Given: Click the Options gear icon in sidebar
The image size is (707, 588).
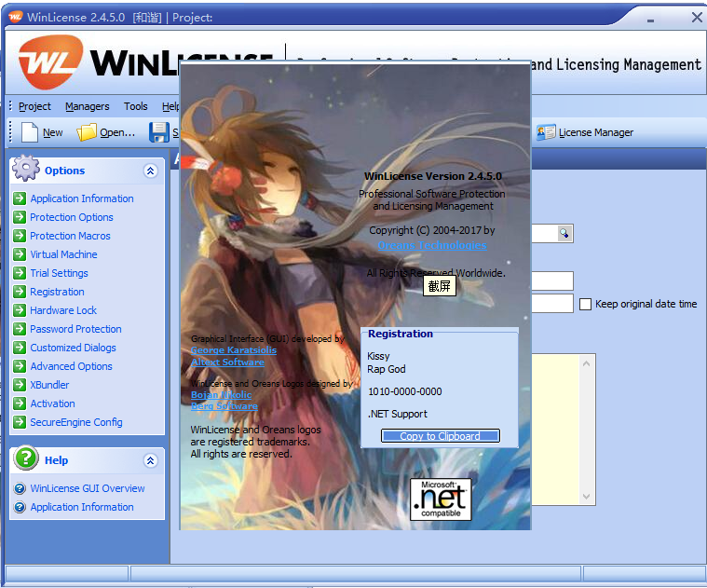Looking at the screenshot, I should tap(26, 168).
